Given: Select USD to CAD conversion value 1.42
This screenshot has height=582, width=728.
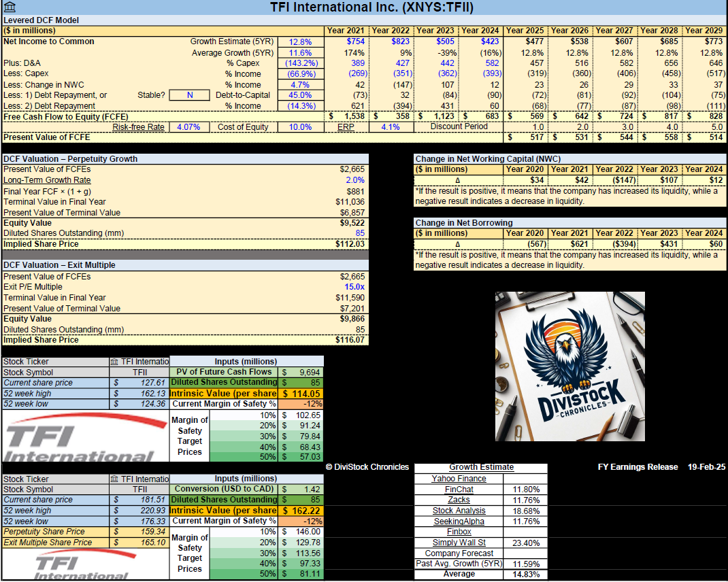Looking at the screenshot, I should [301, 489].
